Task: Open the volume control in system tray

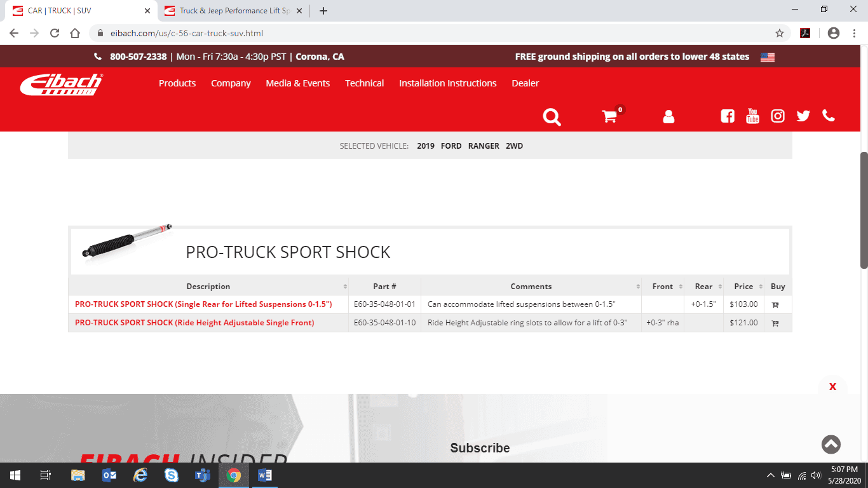Action: (x=816, y=475)
